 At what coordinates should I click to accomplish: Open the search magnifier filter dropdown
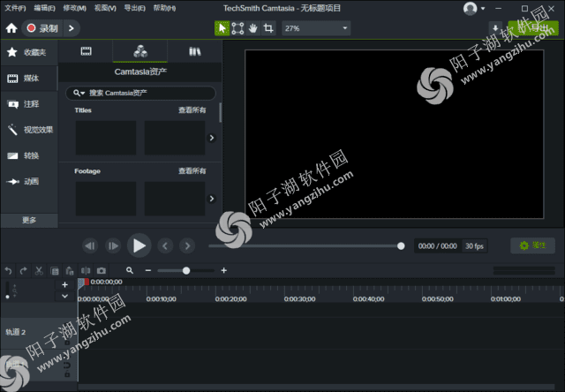click(x=79, y=93)
